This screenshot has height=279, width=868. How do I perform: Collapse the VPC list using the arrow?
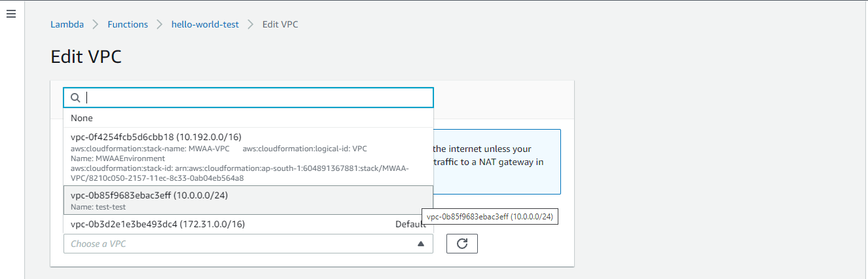(x=421, y=244)
